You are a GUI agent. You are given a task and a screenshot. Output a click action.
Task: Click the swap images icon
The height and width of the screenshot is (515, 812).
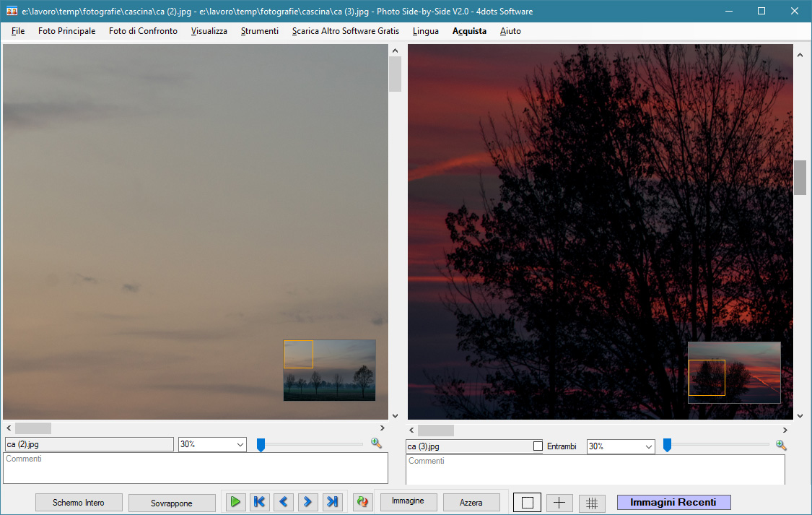pyautogui.click(x=362, y=502)
